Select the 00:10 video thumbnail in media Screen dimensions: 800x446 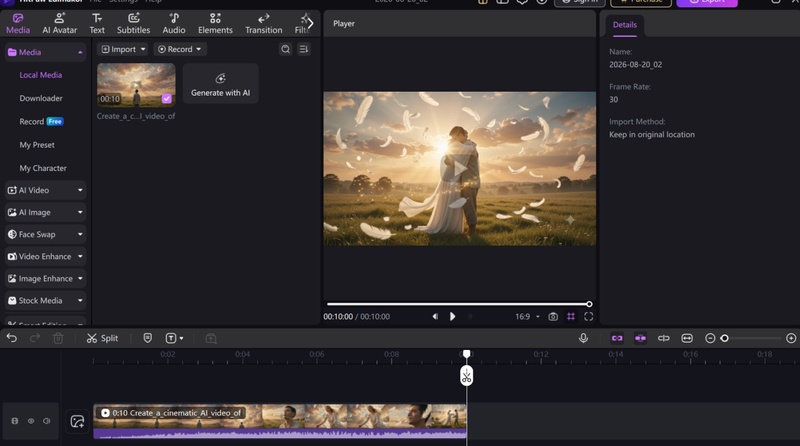[136, 85]
